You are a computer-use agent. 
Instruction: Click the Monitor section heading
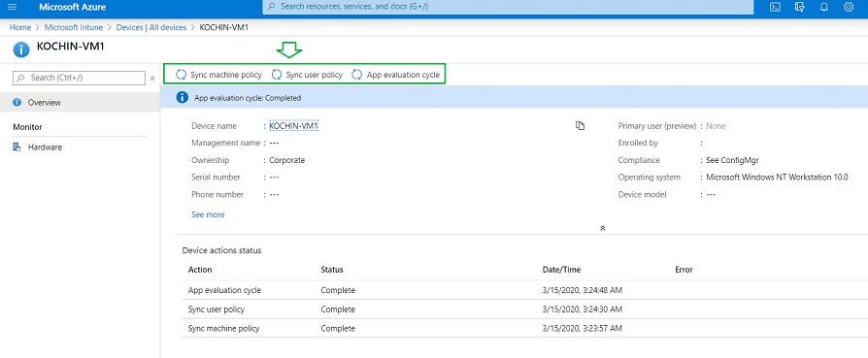tap(27, 127)
